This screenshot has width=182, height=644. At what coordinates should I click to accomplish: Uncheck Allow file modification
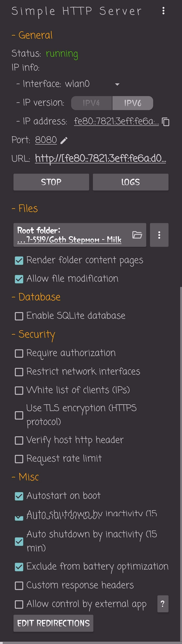pos(19,279)
